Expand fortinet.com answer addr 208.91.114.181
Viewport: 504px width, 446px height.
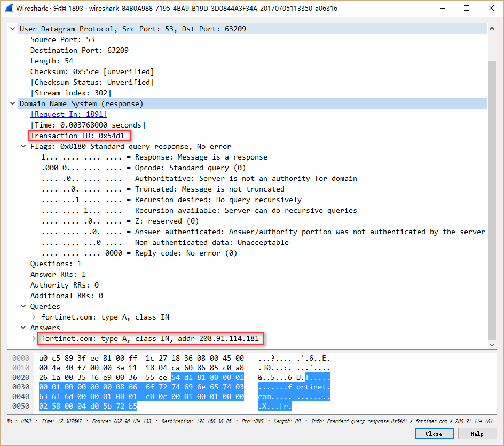34,338
